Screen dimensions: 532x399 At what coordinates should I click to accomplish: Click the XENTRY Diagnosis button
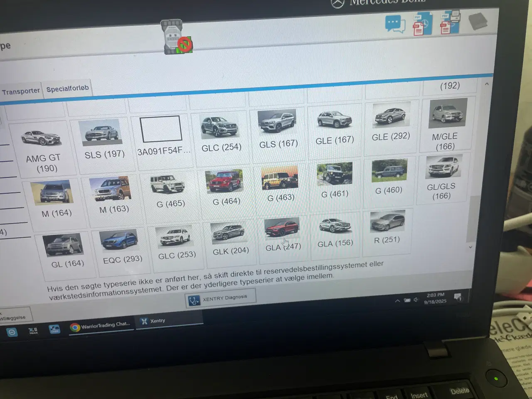pos(220,298)
